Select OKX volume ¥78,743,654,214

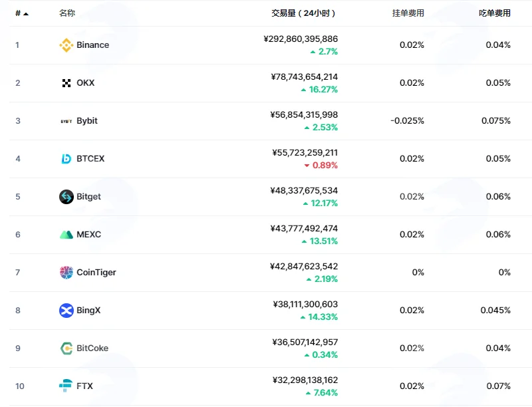click(x=305, y=77)
